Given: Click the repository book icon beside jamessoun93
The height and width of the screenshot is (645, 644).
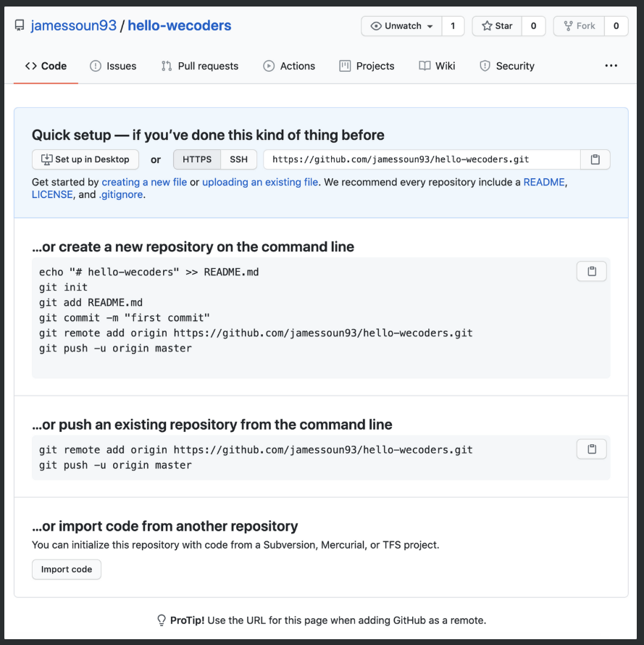Looking at the screenshot, I should pos(20,25).
